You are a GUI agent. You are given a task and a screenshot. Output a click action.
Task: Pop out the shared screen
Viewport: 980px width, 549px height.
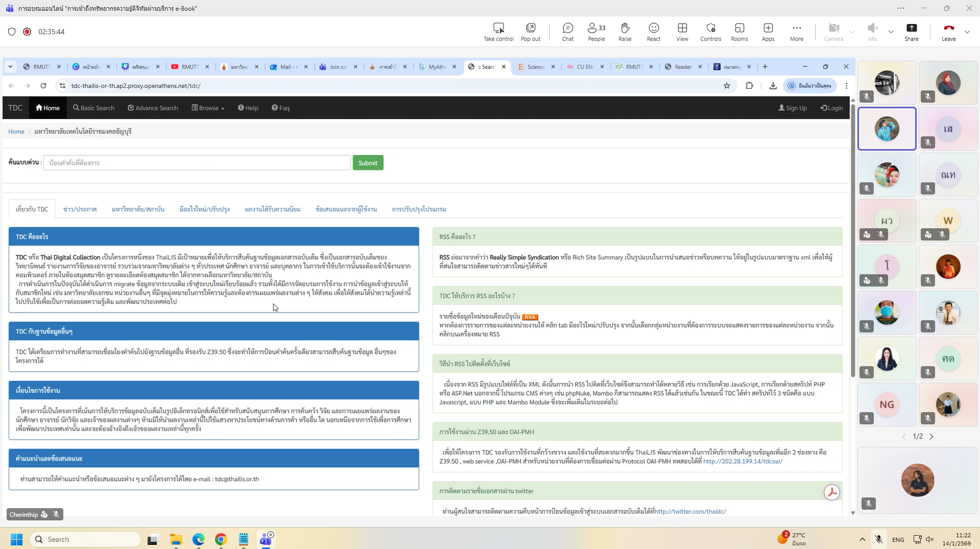coord(530,32)
